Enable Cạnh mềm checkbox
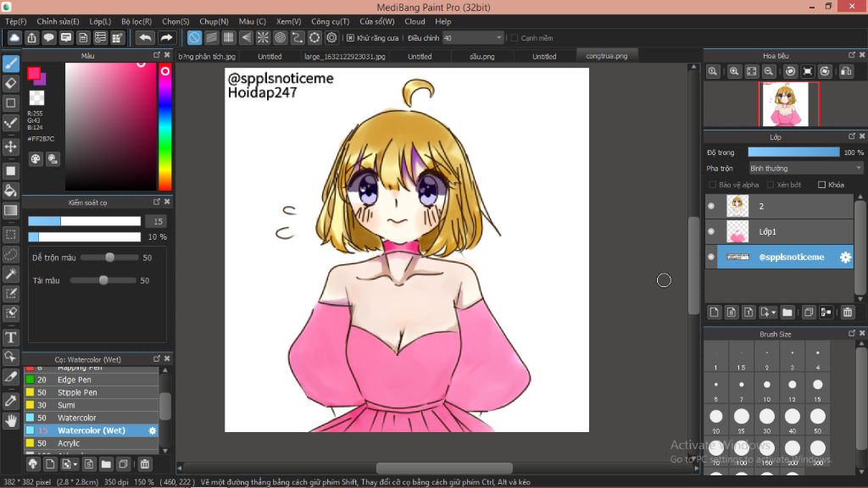The width and height of the screenshot is (868, 488). click(x=515, y=38)
